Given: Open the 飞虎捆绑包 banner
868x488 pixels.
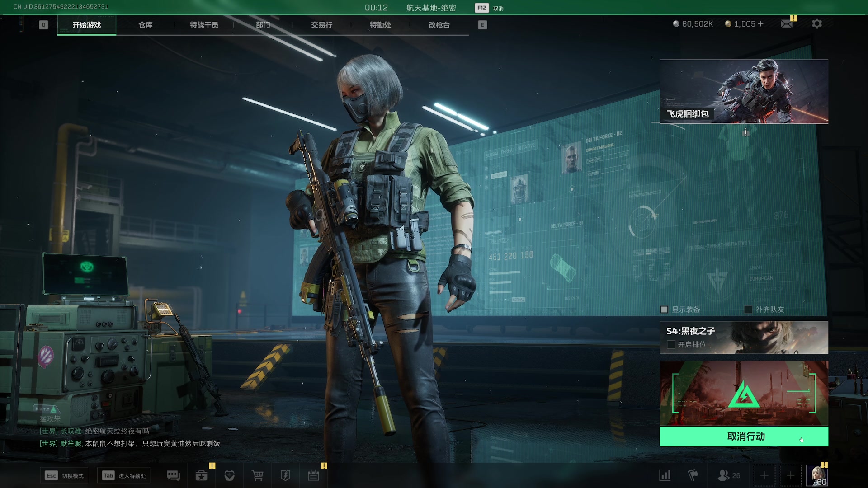Looking at the screenshot, I should (x=744, y=91).
